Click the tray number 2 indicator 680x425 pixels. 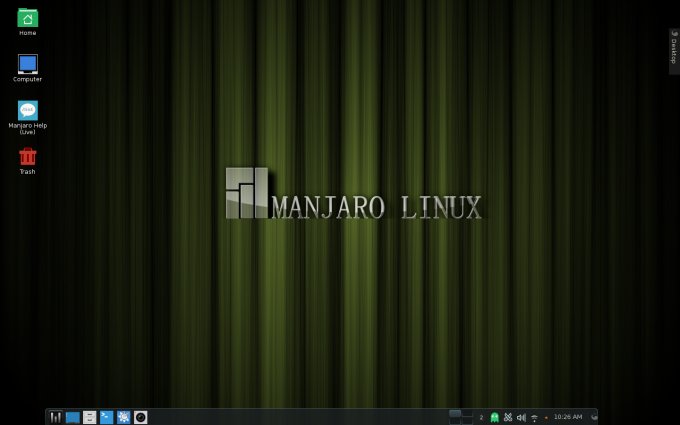(481, 418)
